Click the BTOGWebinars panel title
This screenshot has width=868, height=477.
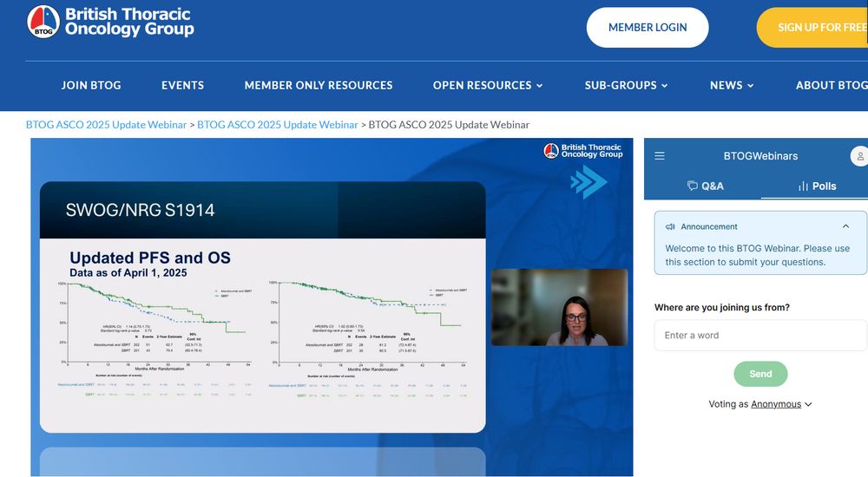coord(760,156)
